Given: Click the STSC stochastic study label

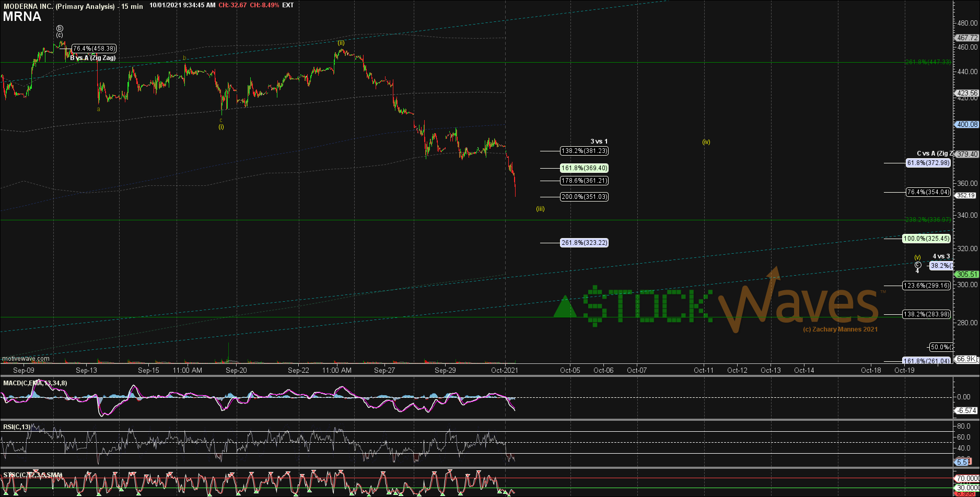Looking at the screenshot, I should tap(32, 475).
